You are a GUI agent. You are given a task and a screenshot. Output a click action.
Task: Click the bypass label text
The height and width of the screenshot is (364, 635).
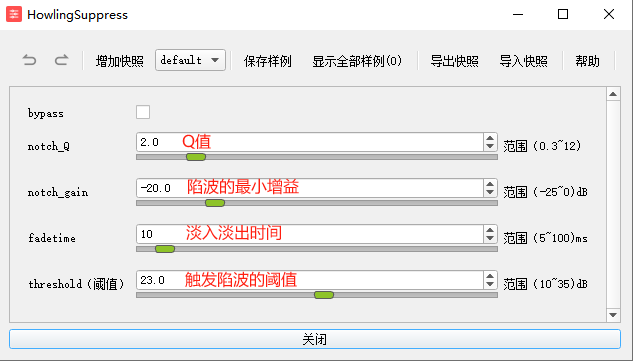coord(46,113)
